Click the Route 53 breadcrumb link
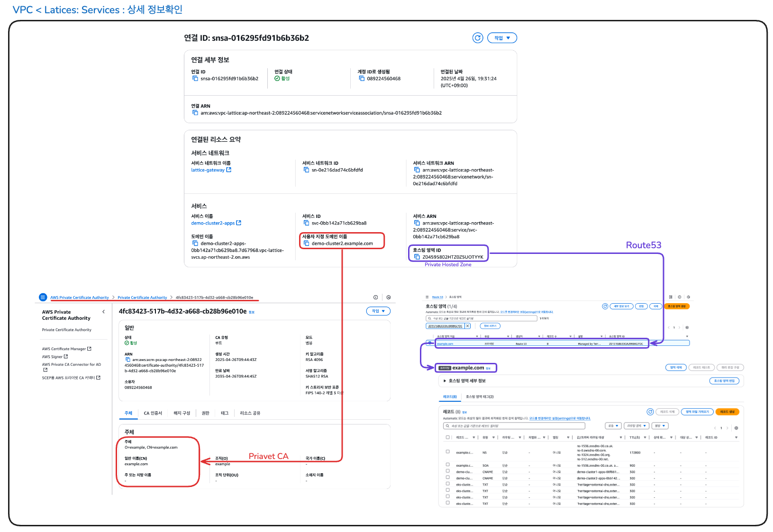Image resolution: width=773 pixels, height=532 pixels. [437, 297]
